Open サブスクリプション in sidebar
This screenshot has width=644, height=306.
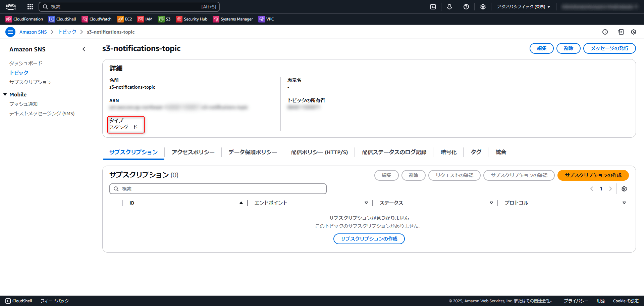31,82
